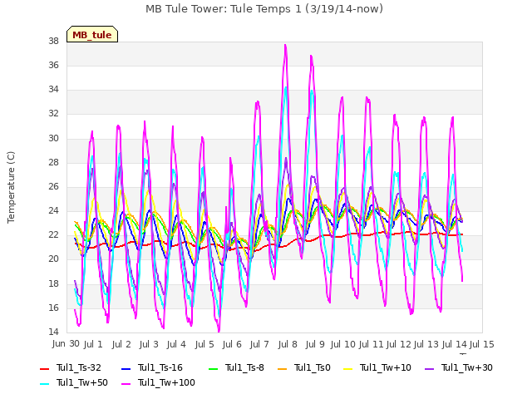This screenshot has height=399, width=532.
Task: Click the 16 y-axis tick label
Action: pyautogui.click(x=53, y=308)
